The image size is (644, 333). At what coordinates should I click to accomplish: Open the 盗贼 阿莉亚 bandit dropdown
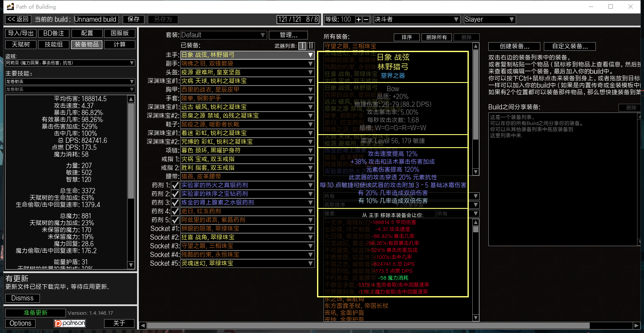(70, 63)
